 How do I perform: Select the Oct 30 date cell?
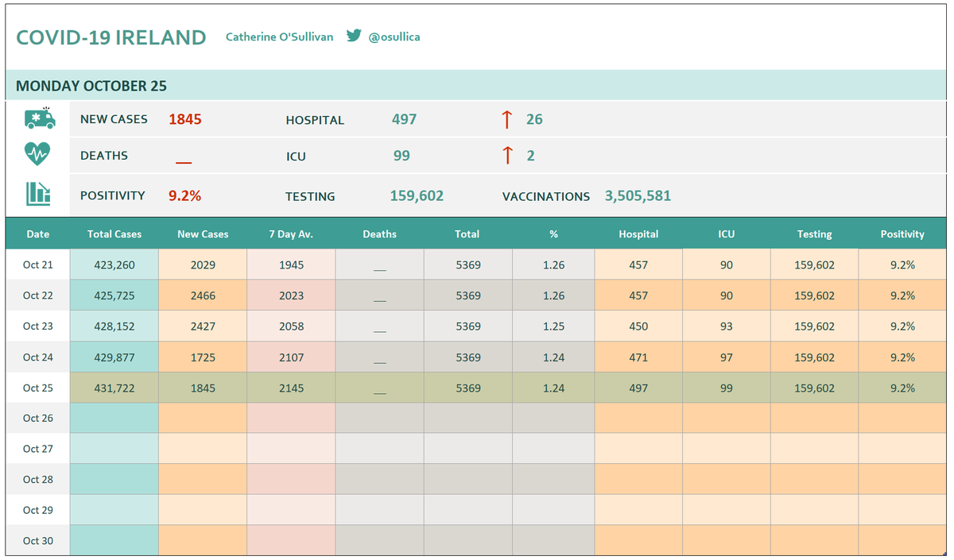click(38, 541)
